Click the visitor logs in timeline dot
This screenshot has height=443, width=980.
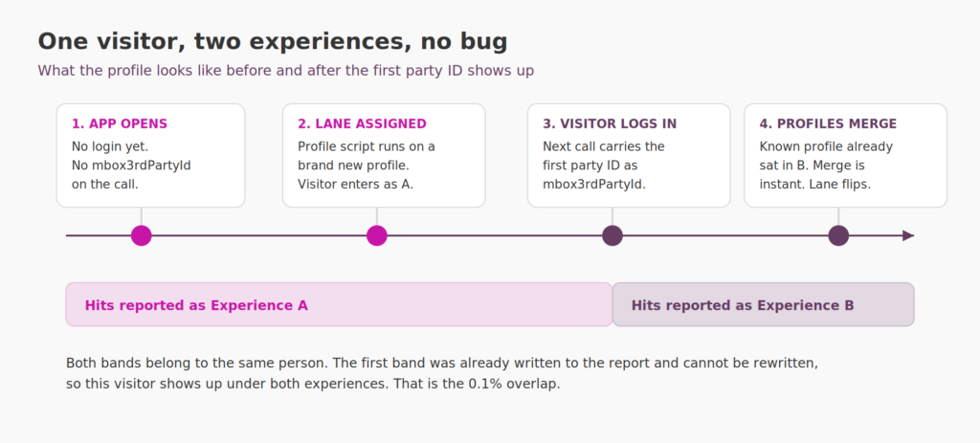pyautogui.click(x=612, y=235)
